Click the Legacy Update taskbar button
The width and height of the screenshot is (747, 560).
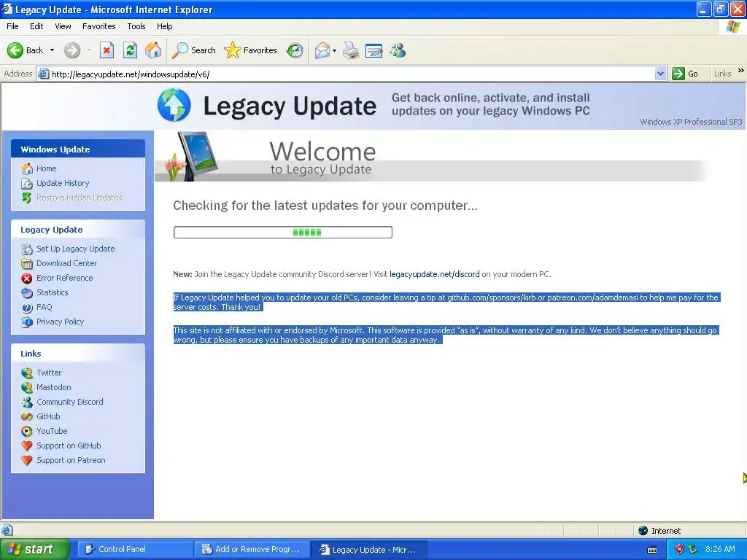(x=368, y=549)
